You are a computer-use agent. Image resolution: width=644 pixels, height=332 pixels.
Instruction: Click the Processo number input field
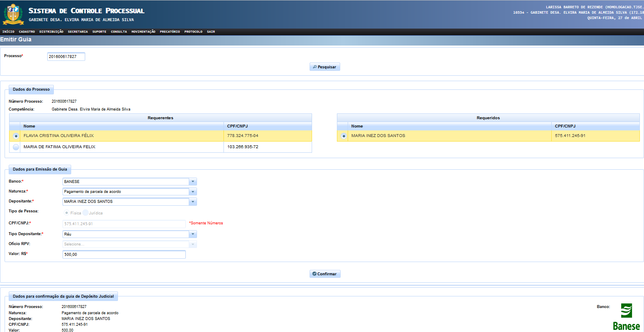[66, 57]
